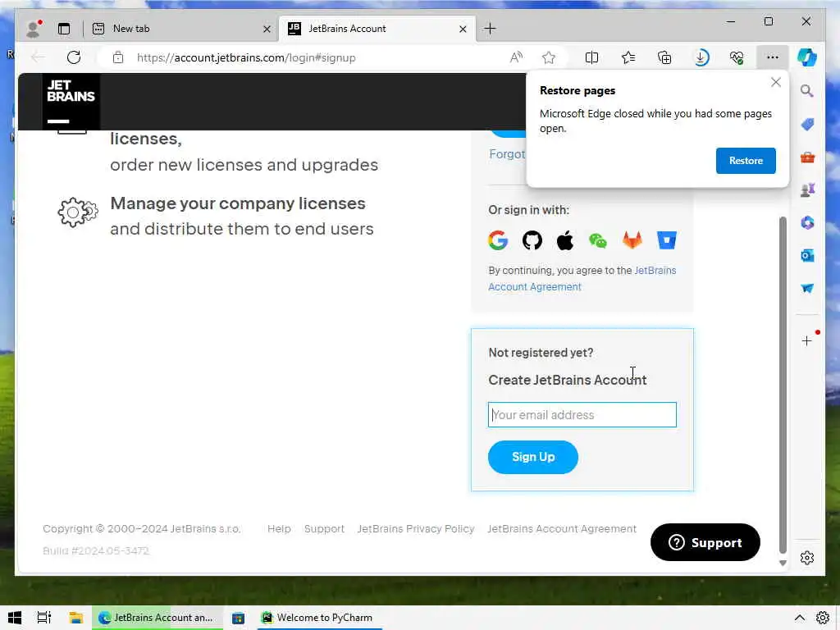
Task: Switch to Welcome to PyCharm taskbar item
Action: click(x=318, y=618)
